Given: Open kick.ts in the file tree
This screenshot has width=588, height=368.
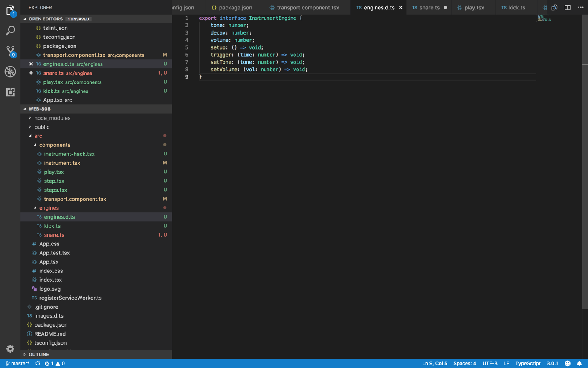Looking at the screenshot, I should tap(52, 226).
